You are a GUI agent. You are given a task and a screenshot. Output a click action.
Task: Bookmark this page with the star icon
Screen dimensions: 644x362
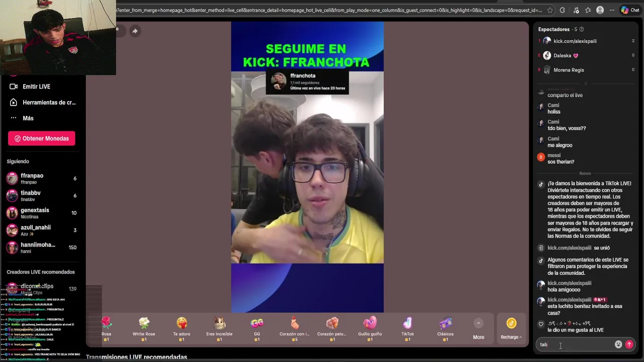pyautogui.click(x=550, y=10)
